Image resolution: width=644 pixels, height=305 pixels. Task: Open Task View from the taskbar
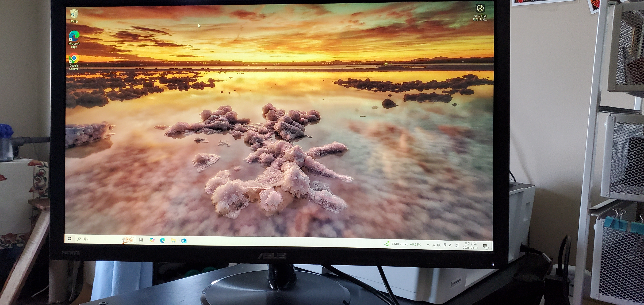(141, 240)
